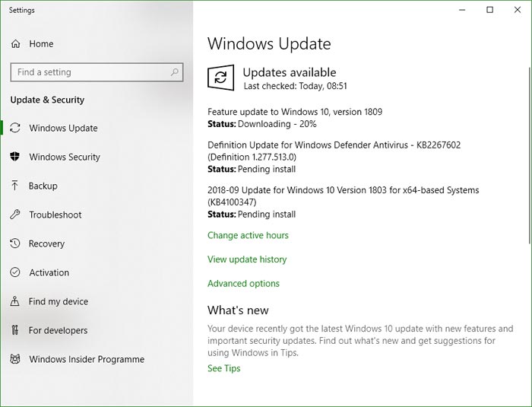The height and width of the screenshot is (407, 532).
Task: Click the Recovery clock-arrow icon
Action: click(x=15, y=243)
